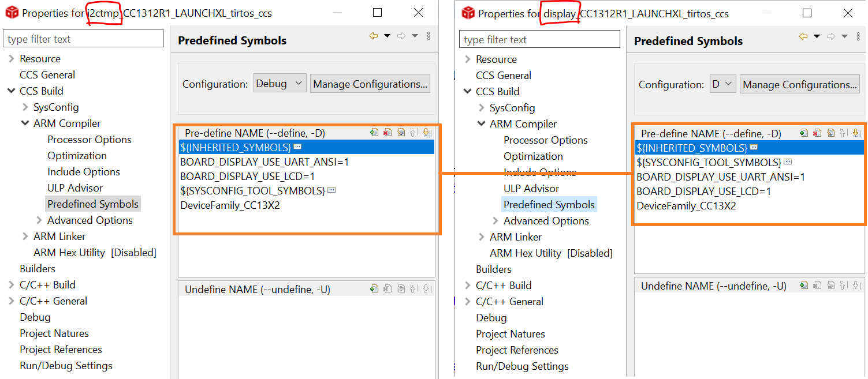Open back history dropdown in display window

(817, 36)
